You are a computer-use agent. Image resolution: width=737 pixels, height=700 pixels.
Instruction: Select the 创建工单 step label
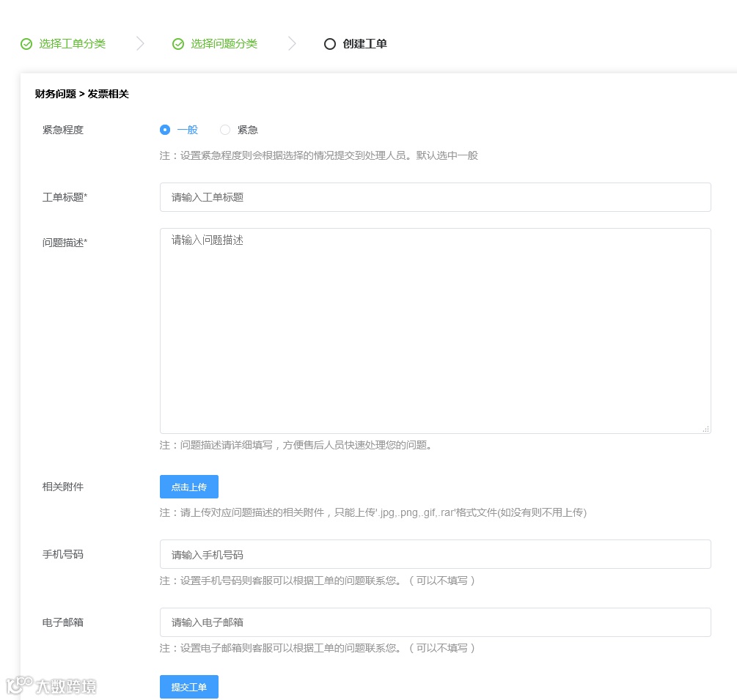coord(364,44)
